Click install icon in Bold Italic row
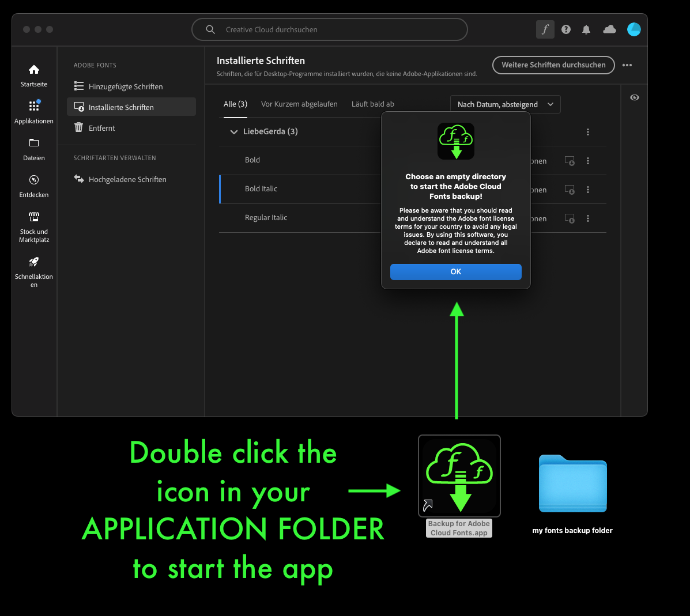This screenshot has height=616, width=690. pyautogui.click(x=570, y=190)
